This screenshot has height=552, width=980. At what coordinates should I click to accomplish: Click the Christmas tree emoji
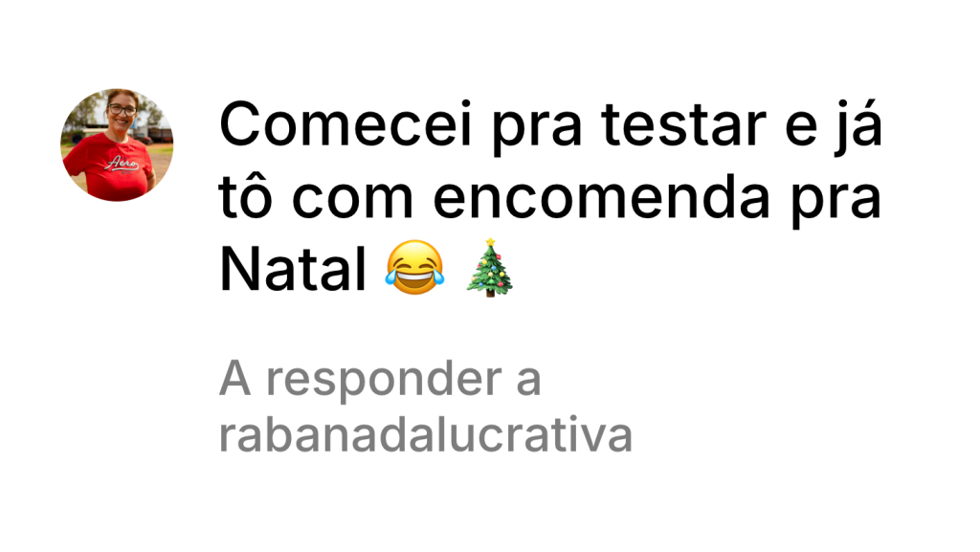pyautogui.click(x=490, y=267)
